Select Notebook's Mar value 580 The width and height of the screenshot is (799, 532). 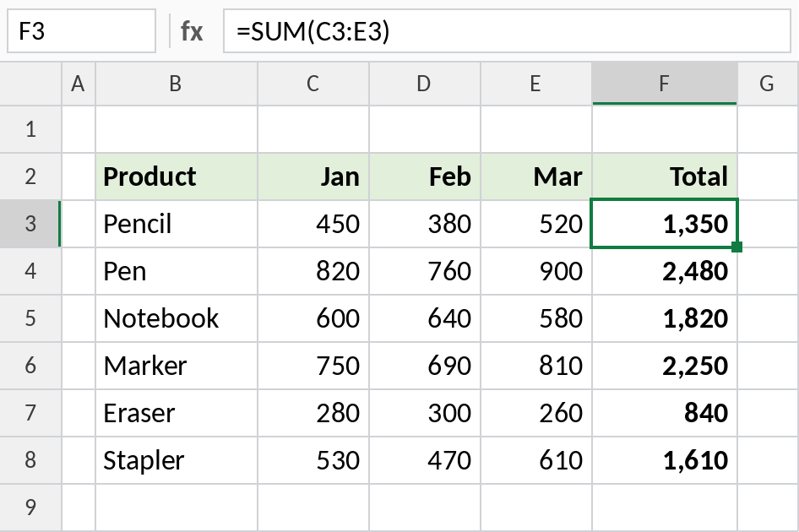(x=536, y=318)
